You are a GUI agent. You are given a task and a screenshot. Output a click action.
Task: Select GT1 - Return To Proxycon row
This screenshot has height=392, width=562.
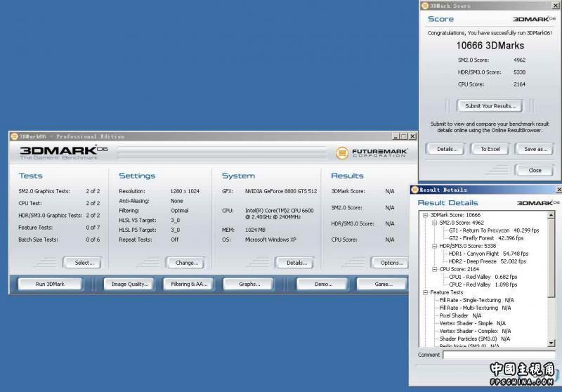click(494, 230)
